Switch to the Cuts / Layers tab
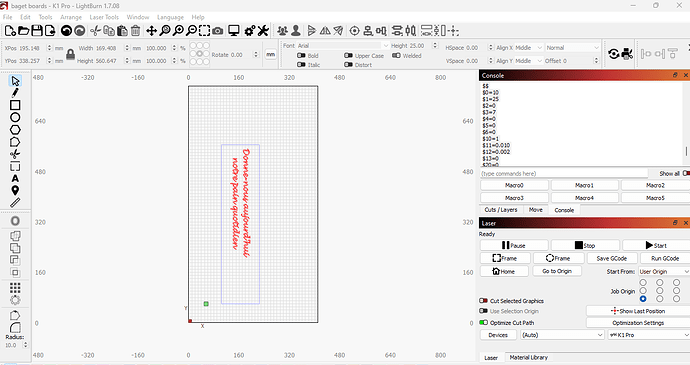 click(x=501, y=210)
